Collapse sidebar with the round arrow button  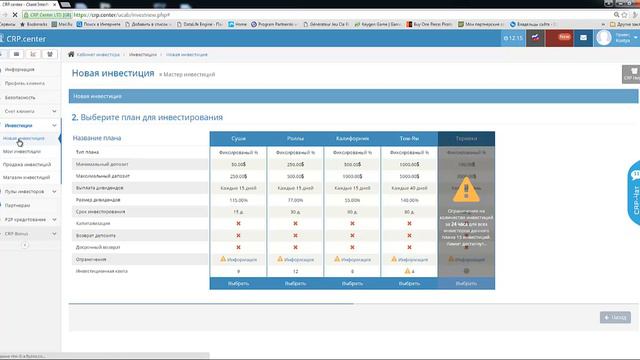(25, 245)
